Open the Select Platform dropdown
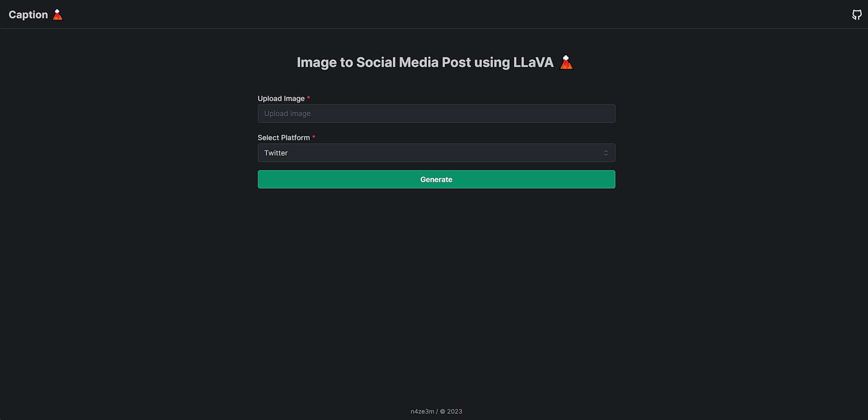 [x=436, y=153]
